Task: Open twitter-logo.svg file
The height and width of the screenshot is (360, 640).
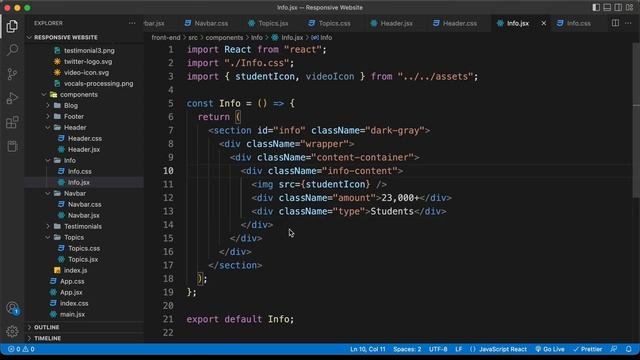Action: click(88, 62)
